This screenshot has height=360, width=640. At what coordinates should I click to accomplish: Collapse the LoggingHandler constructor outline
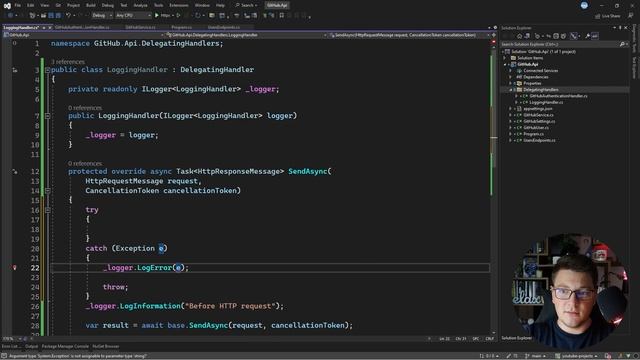47,116
